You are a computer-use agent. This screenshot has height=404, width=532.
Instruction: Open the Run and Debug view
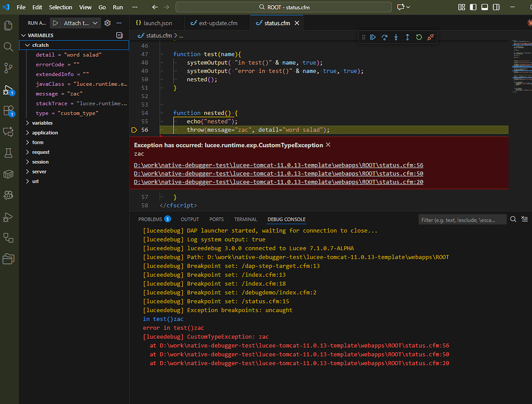[x=8, y=89]
